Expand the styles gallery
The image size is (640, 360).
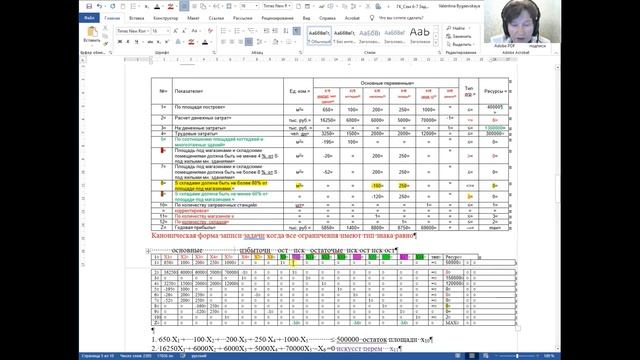click(x=436, y=43)
